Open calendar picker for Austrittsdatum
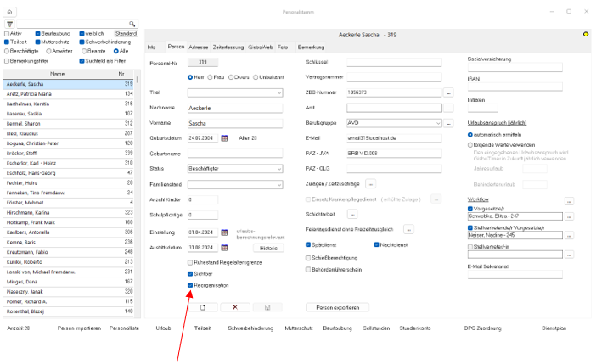The image size is (613, 364). [x=225, y=248]
